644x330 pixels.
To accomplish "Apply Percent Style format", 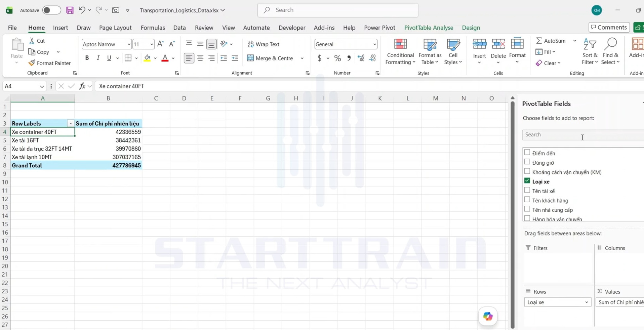I will [337, 58].
